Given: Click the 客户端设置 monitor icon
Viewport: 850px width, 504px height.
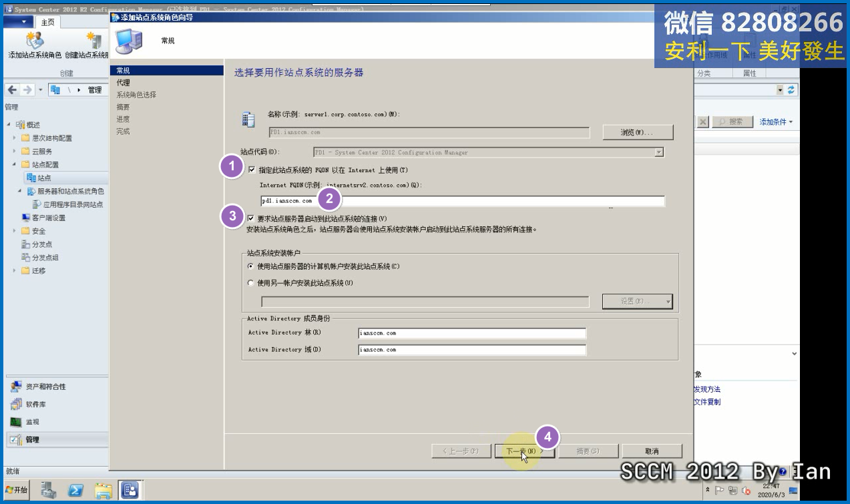Looking at the screenshot, I should click(25, 218).
